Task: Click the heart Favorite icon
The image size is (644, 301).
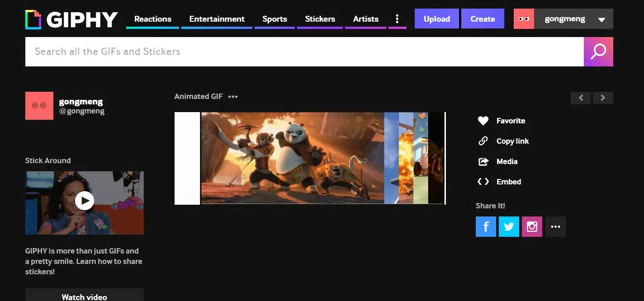Action: click(x=483, y=121)
